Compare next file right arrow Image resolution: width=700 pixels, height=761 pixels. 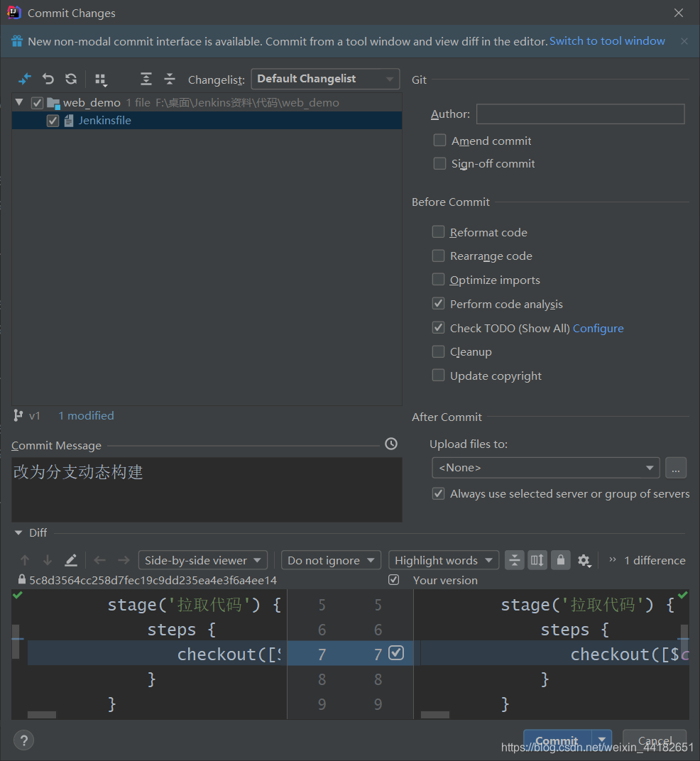(124, 560)
